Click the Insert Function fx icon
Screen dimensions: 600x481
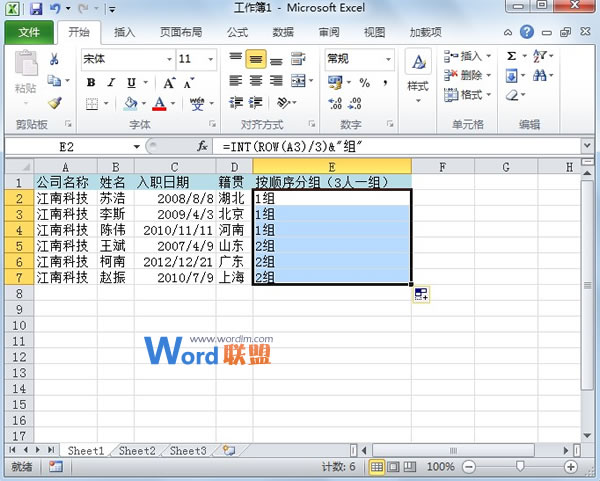pos(202,146)
